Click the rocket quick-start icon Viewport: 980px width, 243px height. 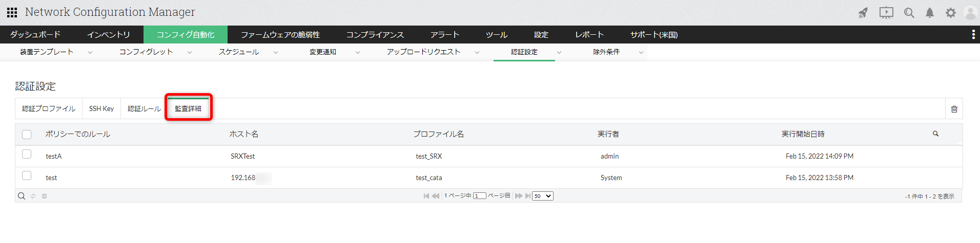tap(863, 13)
